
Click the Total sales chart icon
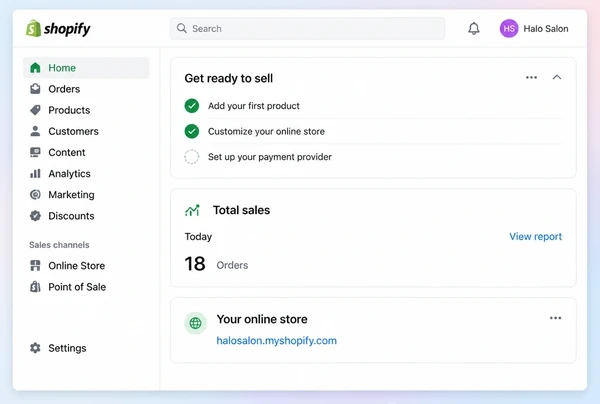tap(192, 210)
